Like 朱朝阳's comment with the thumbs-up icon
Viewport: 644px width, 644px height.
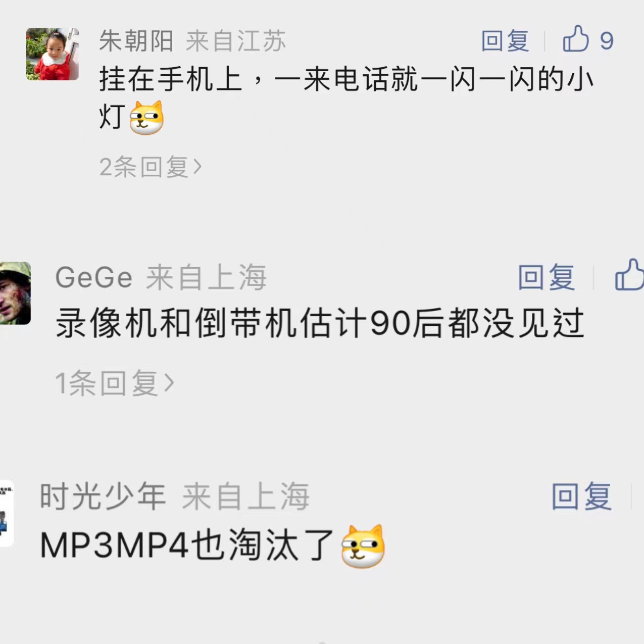[x=576, y=39]
